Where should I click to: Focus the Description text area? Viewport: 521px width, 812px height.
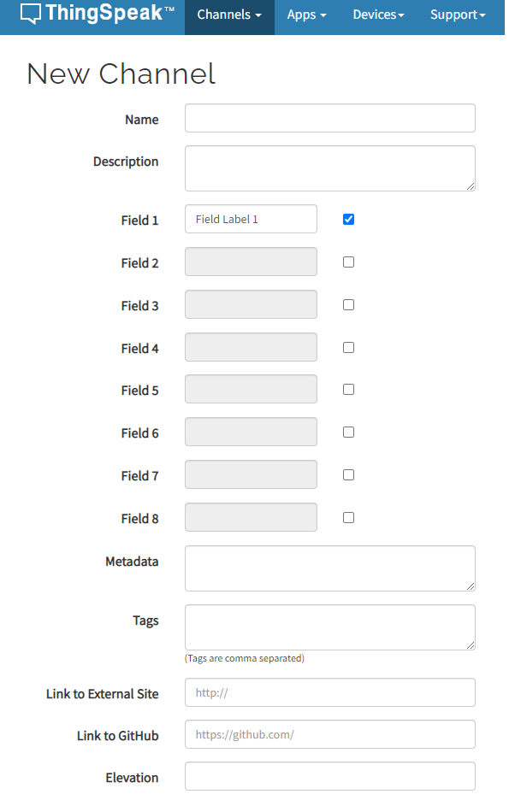[x=329, y=168]
